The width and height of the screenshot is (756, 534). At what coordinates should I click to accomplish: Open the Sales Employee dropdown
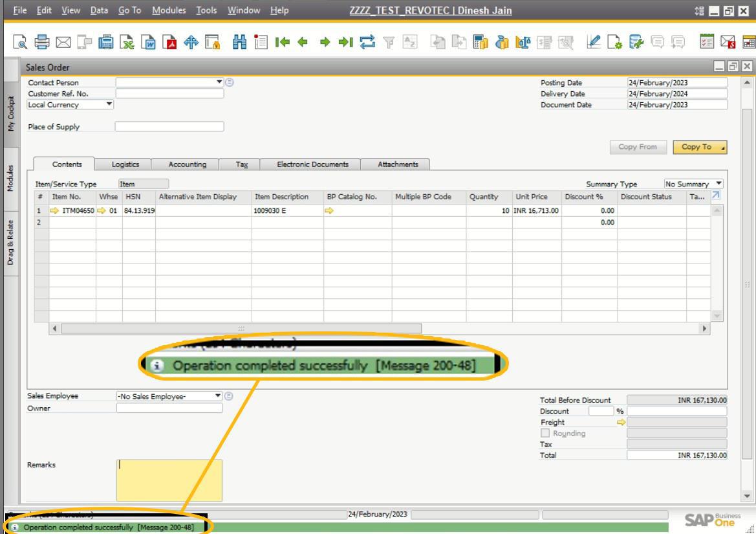point(218,396)
